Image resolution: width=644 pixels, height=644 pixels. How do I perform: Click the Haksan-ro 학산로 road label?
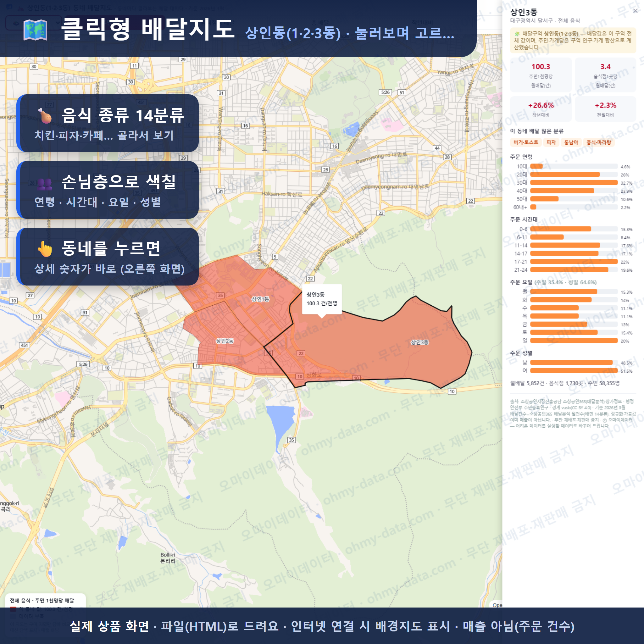[282, 194]
